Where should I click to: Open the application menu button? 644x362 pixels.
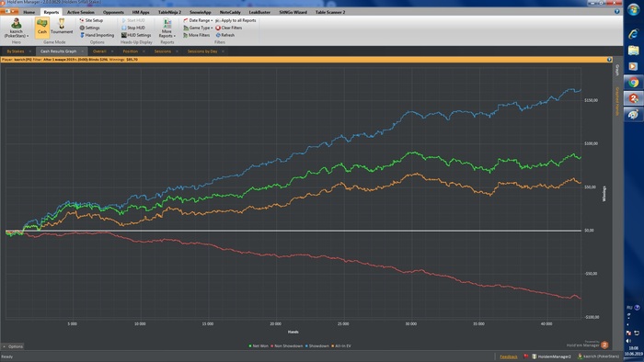point(9,11)
